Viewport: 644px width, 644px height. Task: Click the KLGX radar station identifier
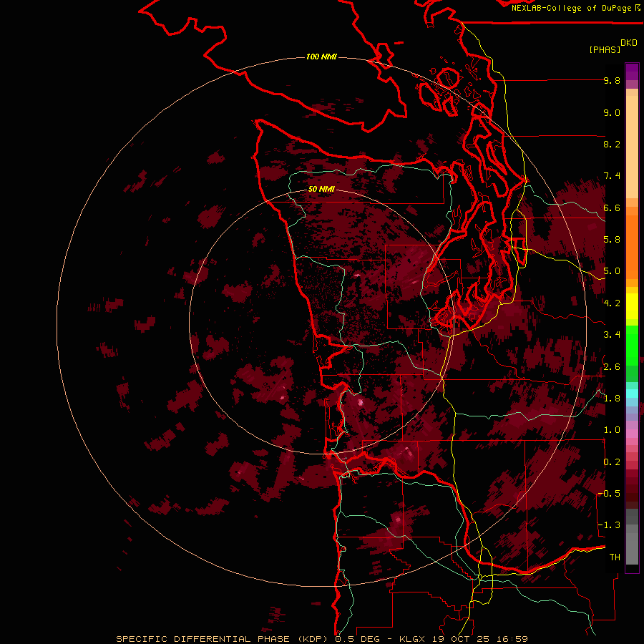click(413, 639)
